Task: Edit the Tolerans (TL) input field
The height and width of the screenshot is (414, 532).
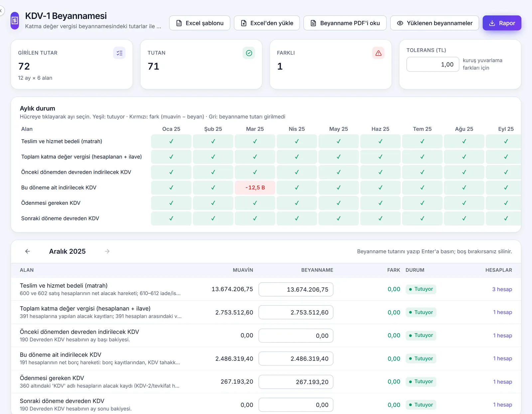Action: click(x=433, y=65)
